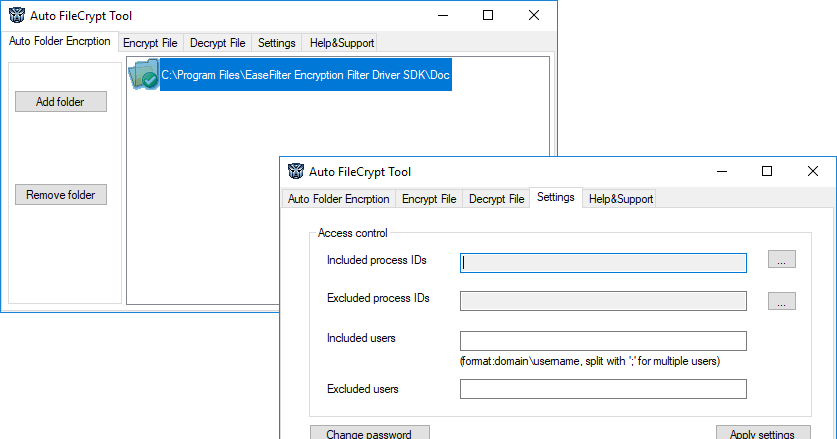The width and height of the screenshot is (837, 439).
Task: Switch to Decrypt File tab in front window
Action: click(496, 199)
